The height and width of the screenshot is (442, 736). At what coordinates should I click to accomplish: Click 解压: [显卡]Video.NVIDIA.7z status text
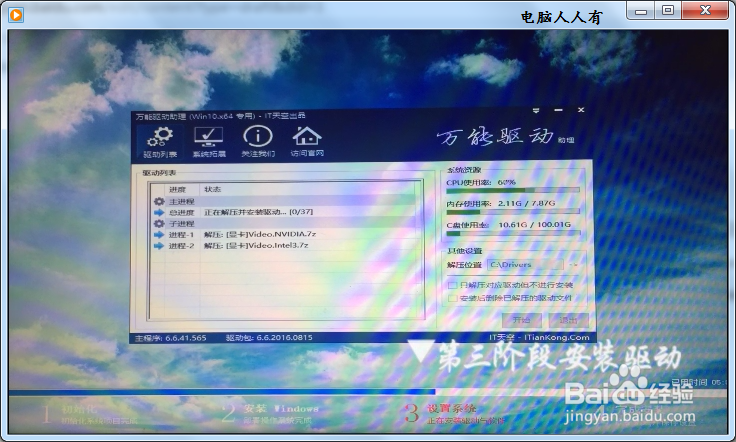click(260, 234)
